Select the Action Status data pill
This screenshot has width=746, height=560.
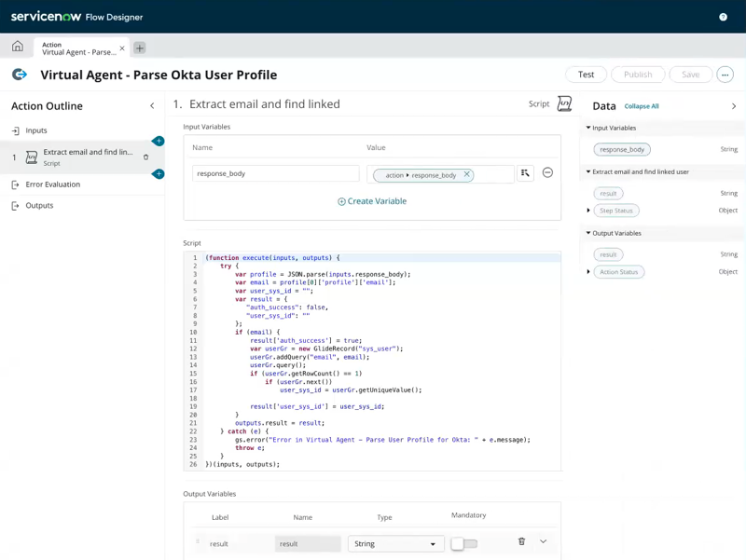[x=618, y=272]
